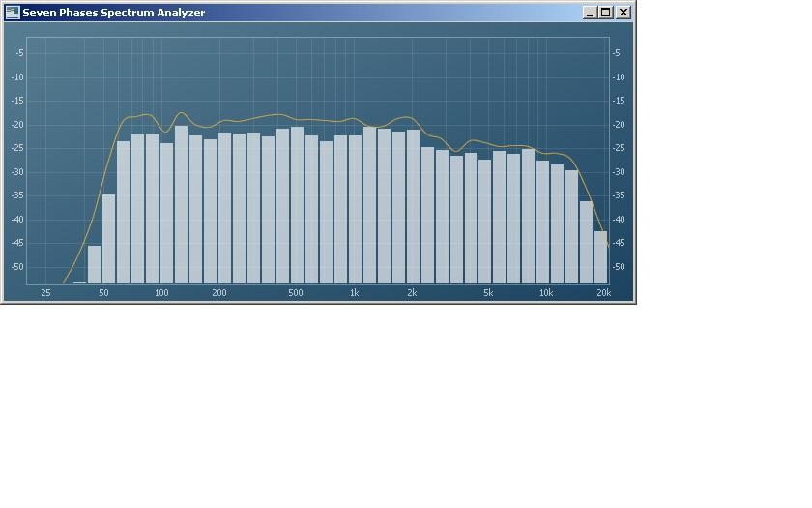
Task: Click the right -40 dB scale label
Action: tap(619, 220)
